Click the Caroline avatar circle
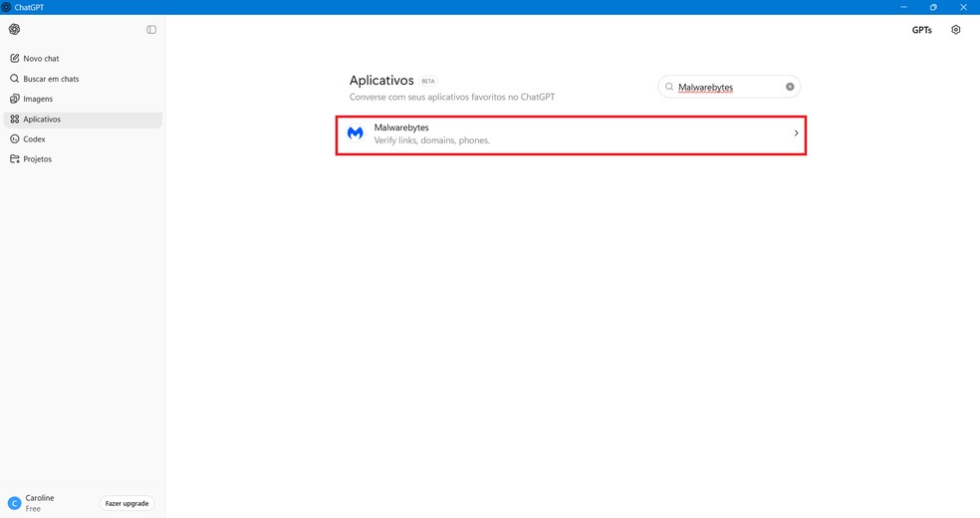The width and height of the screenshot is (980, 518). tap(14, 503)
